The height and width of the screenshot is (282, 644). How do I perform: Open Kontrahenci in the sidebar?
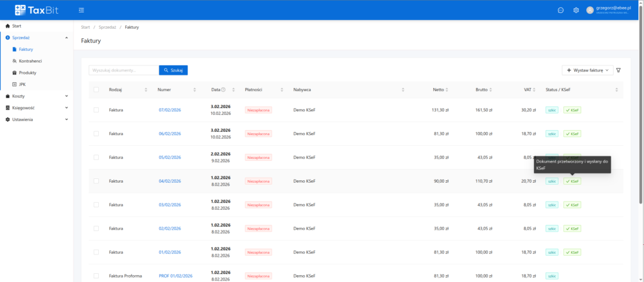click(30, 61)
